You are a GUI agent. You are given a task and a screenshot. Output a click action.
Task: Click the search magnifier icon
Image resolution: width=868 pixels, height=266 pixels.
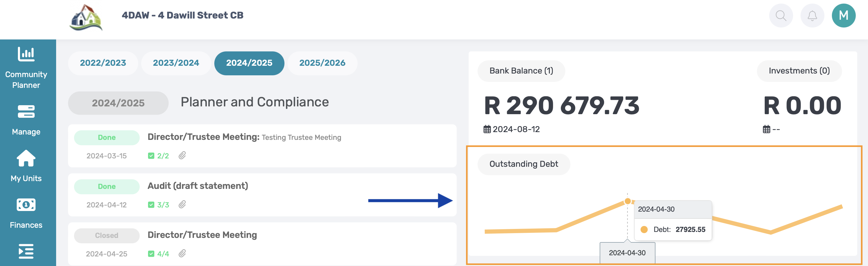[781, 16]
